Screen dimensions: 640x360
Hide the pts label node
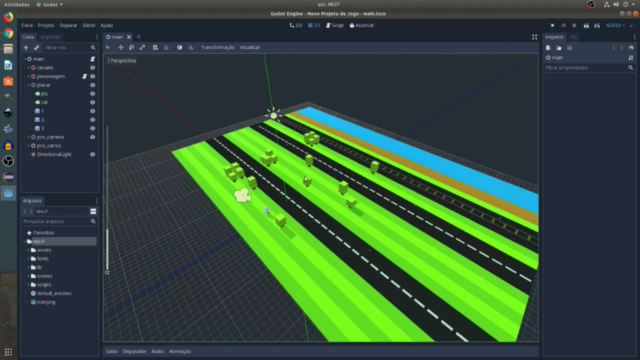click(x=93, y=94)
